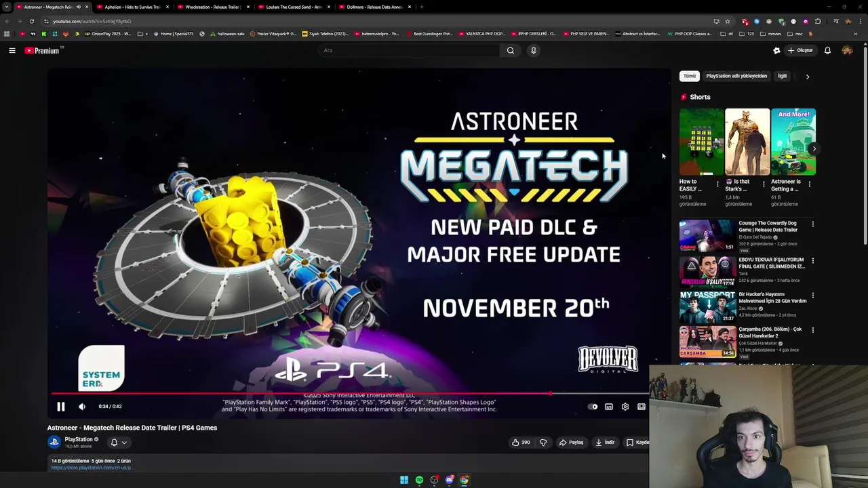
Task: Click the YouTube Ara search box
Action: (410, 50)
